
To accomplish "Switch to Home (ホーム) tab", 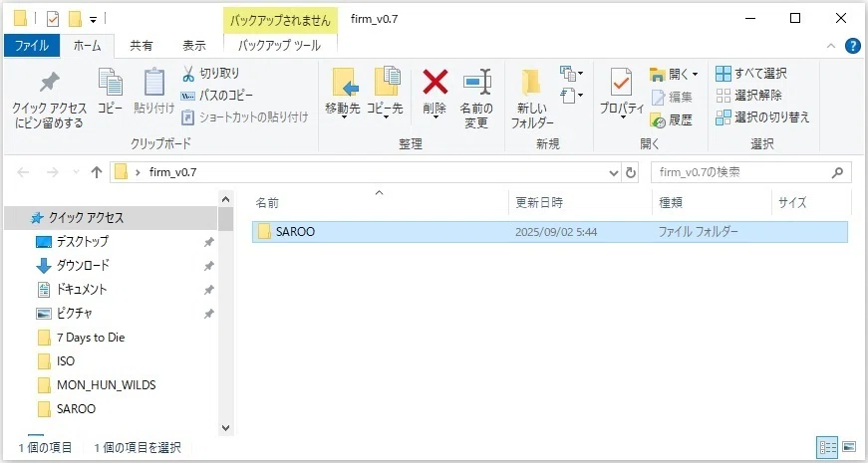I will point(88,46).
